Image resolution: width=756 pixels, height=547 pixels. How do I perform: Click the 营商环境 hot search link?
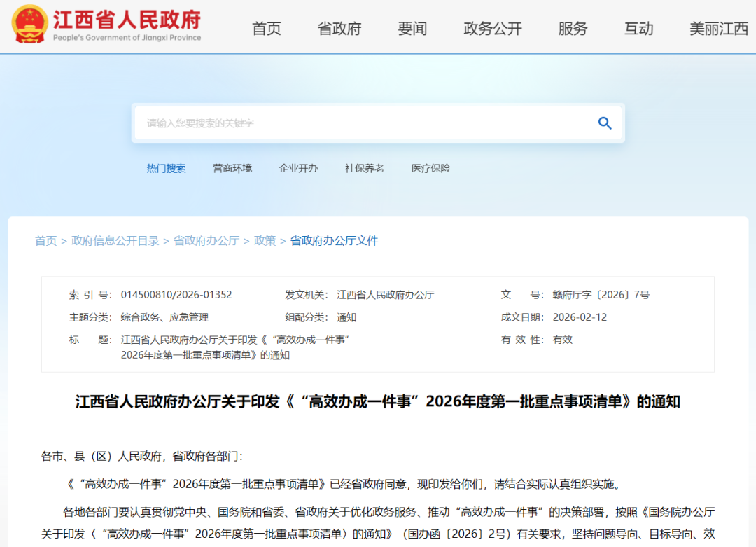tap(233, 168)
